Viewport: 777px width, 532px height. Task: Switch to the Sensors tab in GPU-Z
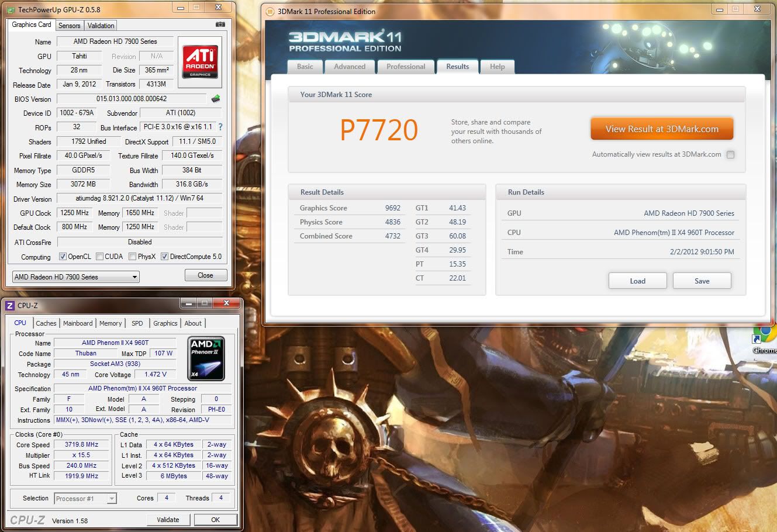pos(69,26)
